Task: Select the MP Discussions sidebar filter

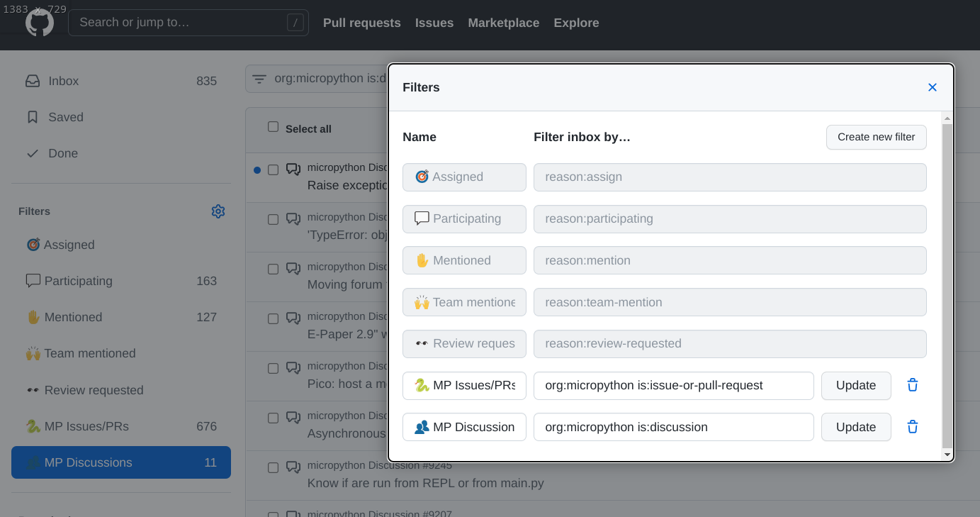Action: pos(121,462)
